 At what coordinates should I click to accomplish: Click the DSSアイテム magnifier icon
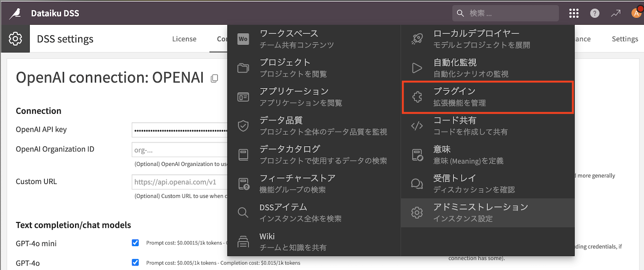click(243, 213)
